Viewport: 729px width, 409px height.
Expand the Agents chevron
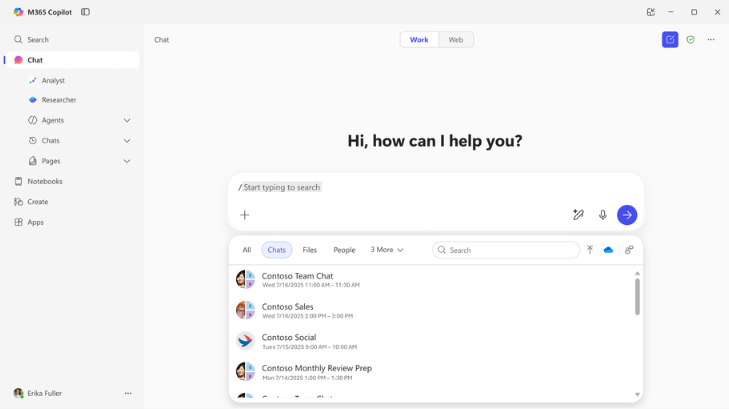(x=127, y=120)
